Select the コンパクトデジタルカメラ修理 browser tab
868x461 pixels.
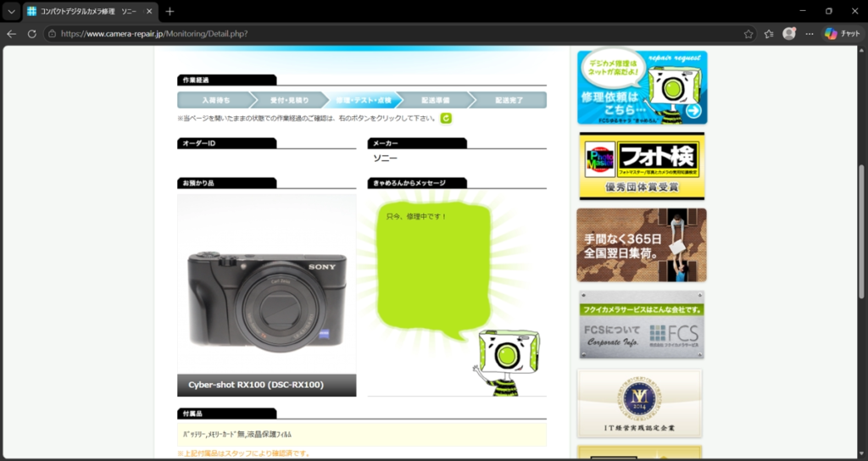(x=90, y=11)
